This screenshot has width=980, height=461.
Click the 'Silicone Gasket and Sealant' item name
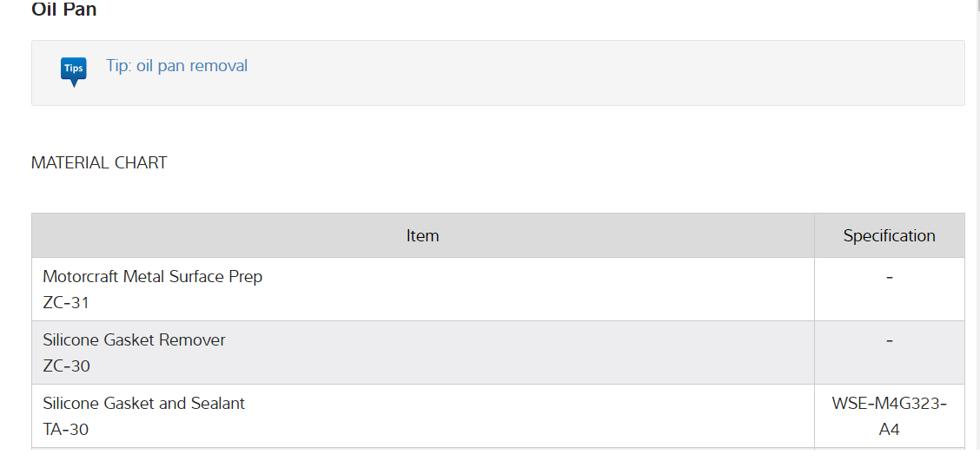click(143, 404)
